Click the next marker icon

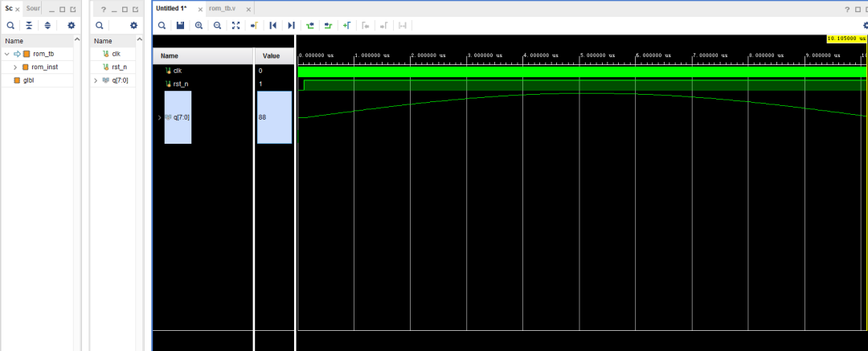point(383,26)
